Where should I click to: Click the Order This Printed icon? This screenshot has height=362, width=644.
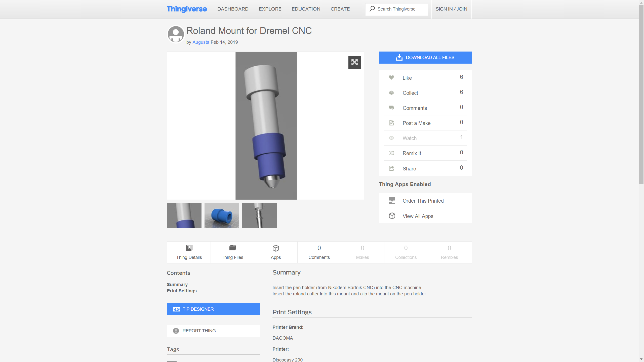point(392,201)
